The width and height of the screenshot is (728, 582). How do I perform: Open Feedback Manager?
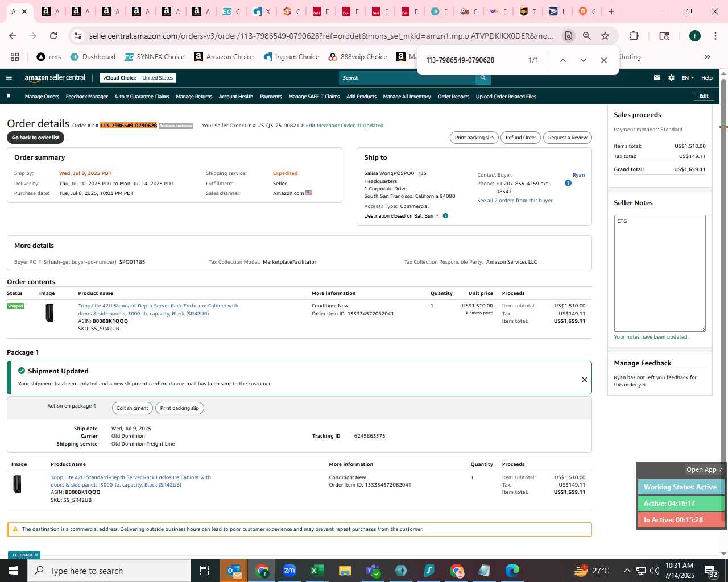86,97
